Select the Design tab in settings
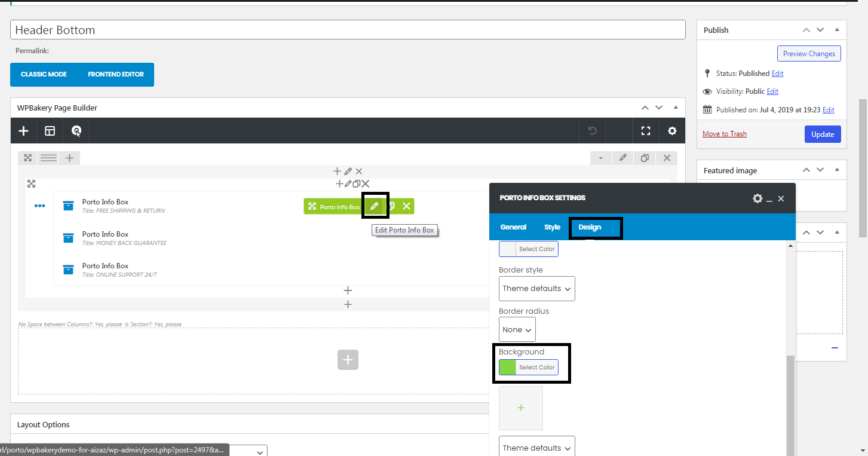The width and height of the screenshot is (868, 456). (x=590, y=227)
